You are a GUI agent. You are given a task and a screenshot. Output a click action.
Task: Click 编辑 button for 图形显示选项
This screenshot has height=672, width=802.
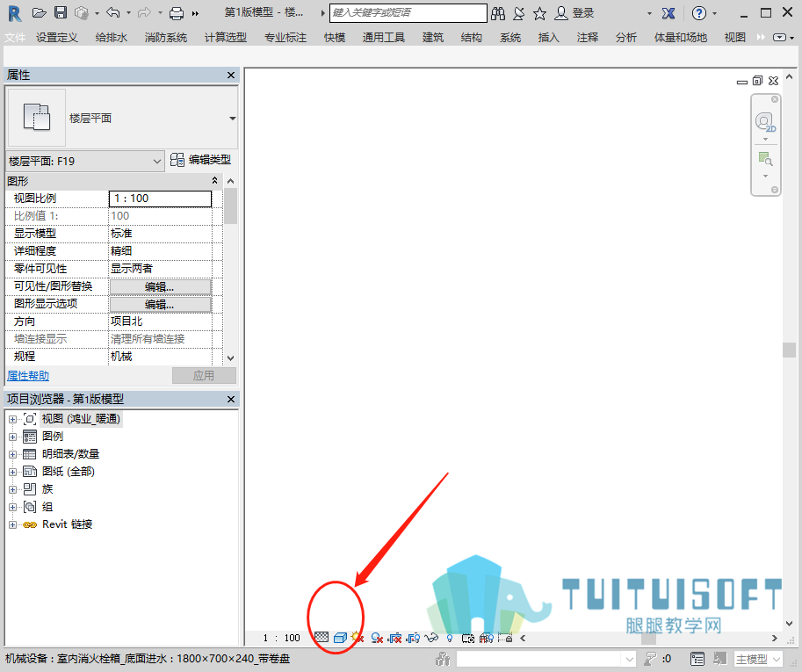pos(160,304)
